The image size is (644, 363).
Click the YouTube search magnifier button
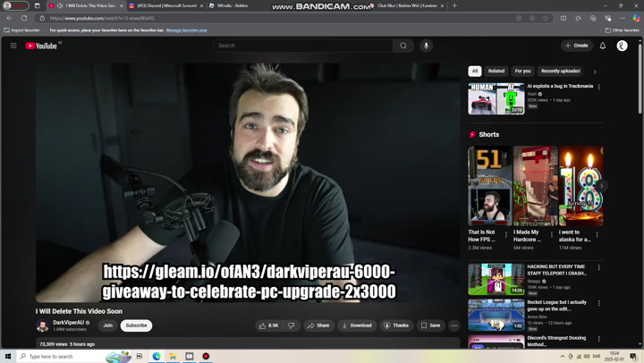pos(403,46)
